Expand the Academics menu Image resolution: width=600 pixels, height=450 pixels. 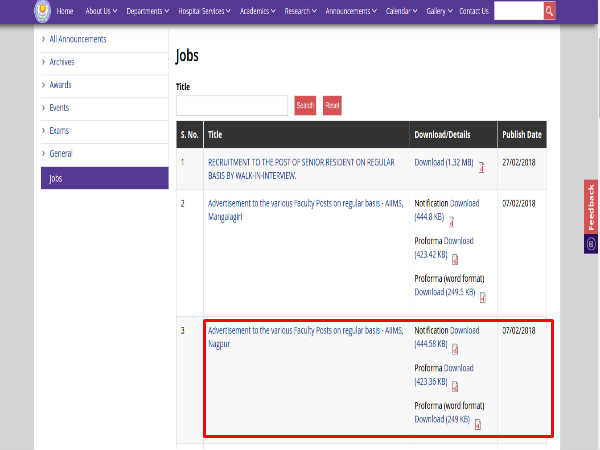tap(258, 11)
